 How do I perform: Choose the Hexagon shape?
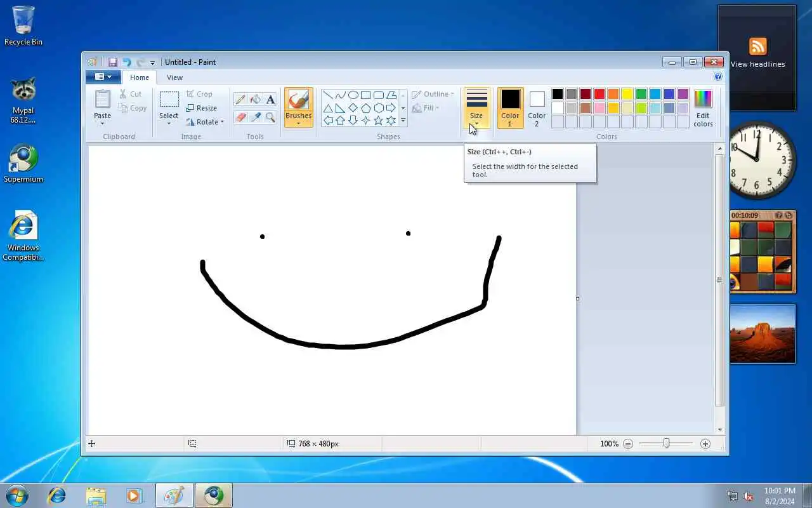[379, 108]
